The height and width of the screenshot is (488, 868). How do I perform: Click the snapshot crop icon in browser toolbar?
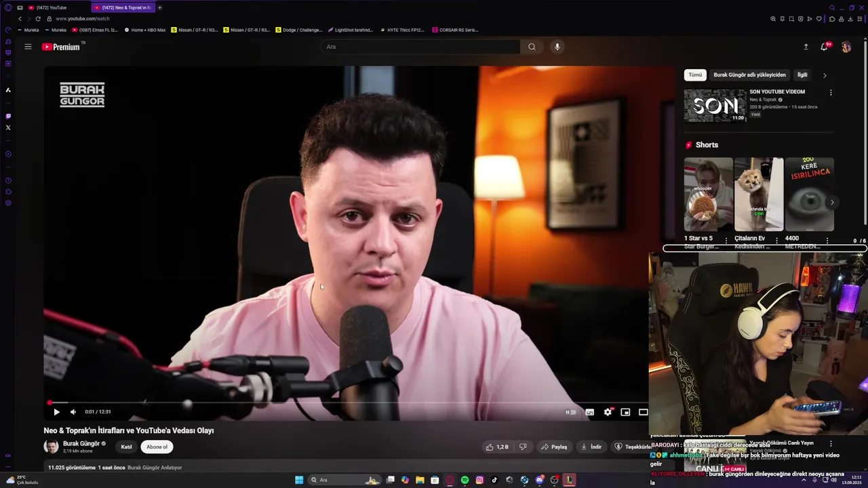click(x=791, y=19)
